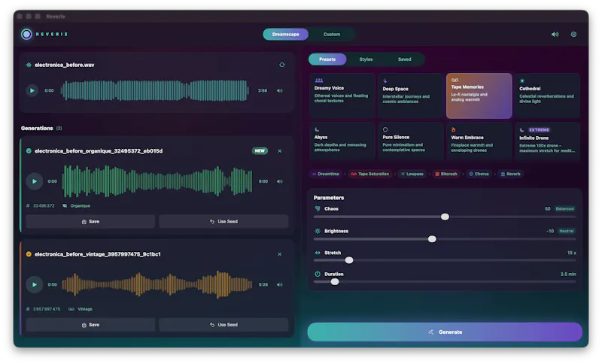The height and width of the screenshot is (364, 602).
Task: Save the vintage generation
Action: (x=90, y=324)
